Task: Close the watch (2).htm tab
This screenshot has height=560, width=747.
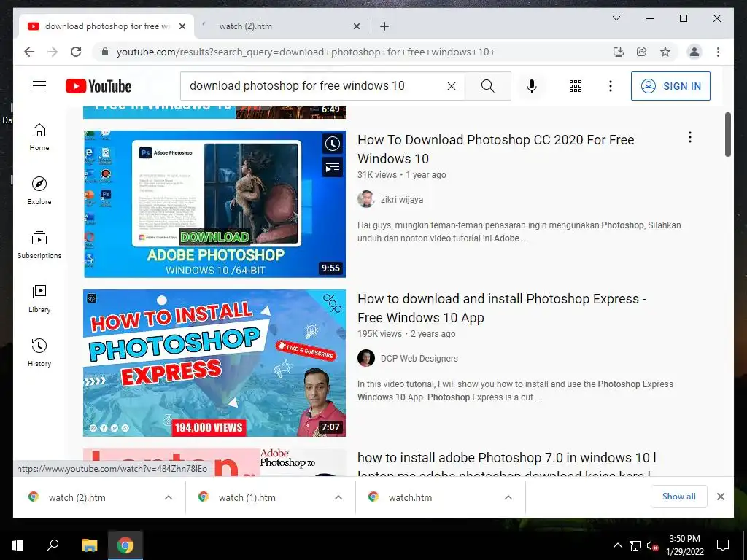Action: pos(356,27)
